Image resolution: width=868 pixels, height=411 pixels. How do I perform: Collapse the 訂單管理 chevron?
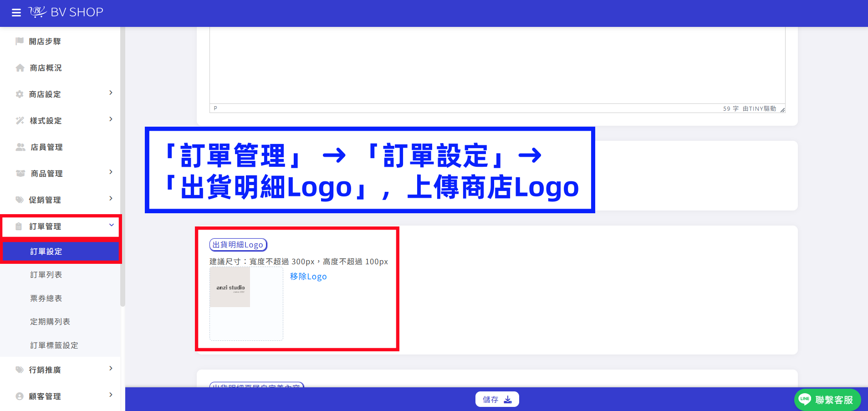coord(111,225)
